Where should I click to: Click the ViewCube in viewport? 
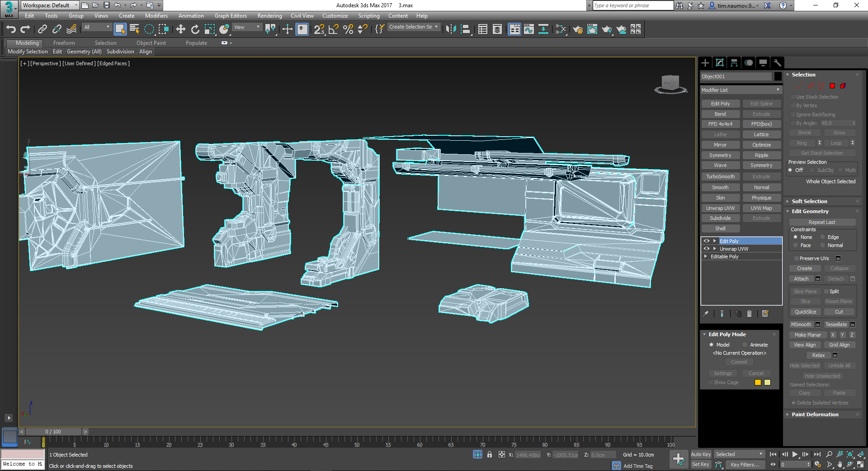pyautogui.click(x=671, y=84)
